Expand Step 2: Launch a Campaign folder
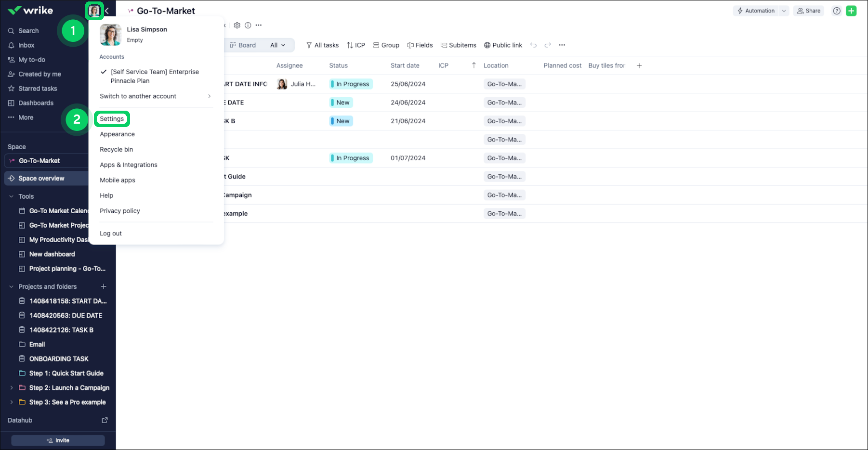Viewport: 868px width, 450px height. [12, 388]
